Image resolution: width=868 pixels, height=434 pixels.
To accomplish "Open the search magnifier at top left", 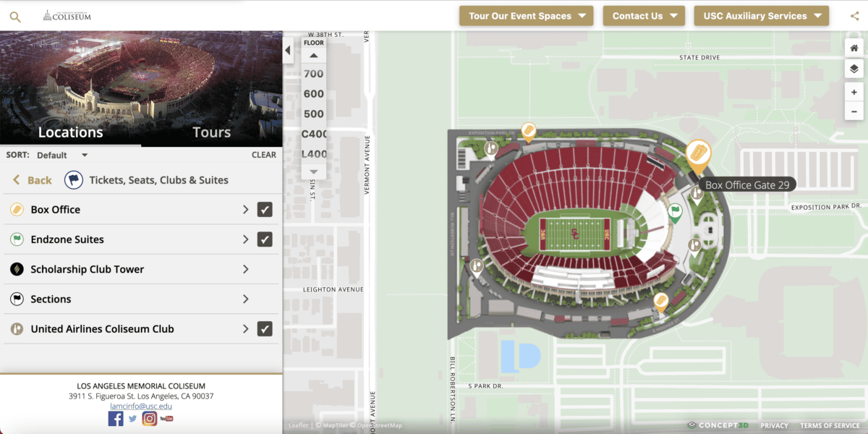I will click(15, 15).
